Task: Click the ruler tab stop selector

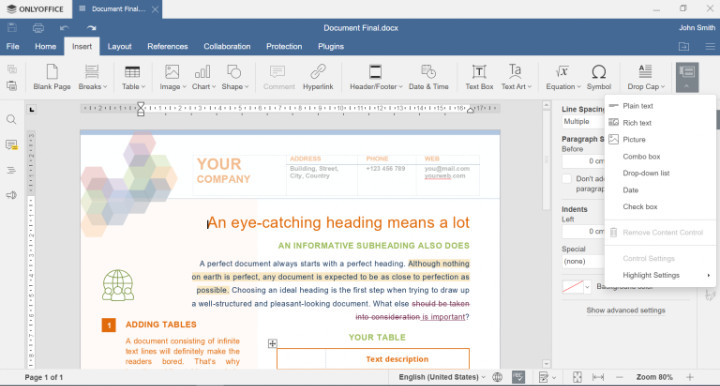Action: coord(31,110)
